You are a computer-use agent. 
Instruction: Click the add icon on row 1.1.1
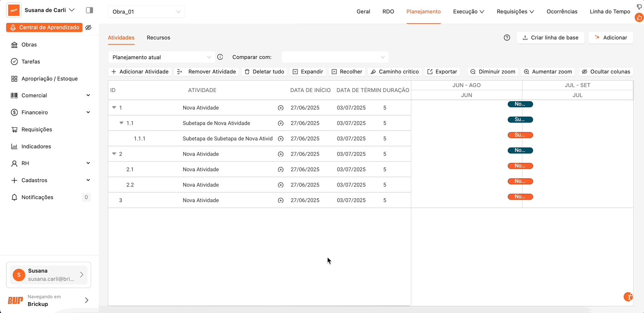pos(281,139)
